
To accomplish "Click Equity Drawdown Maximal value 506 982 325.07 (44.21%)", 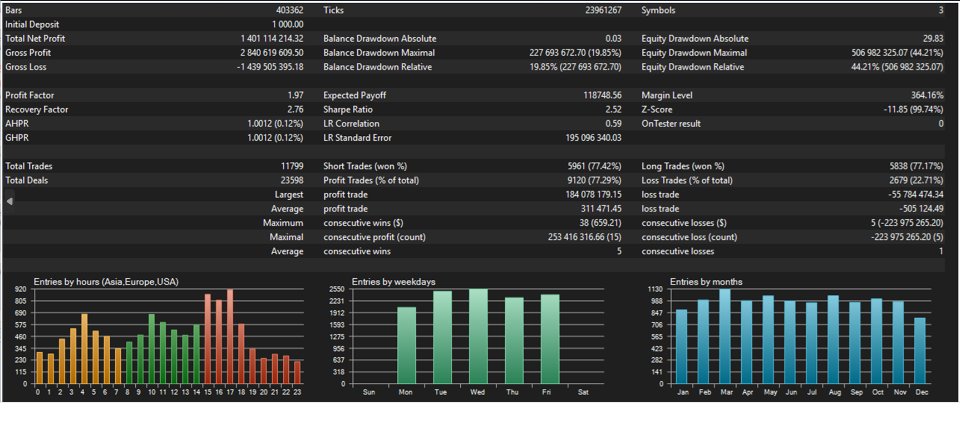I will 898,53.
